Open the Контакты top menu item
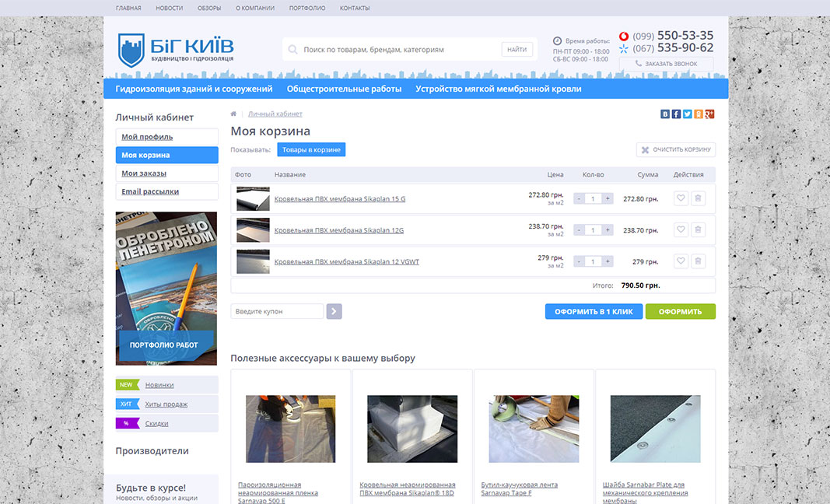Image resolution: width=830 pixels, height=504 pixels. [355, 8]
